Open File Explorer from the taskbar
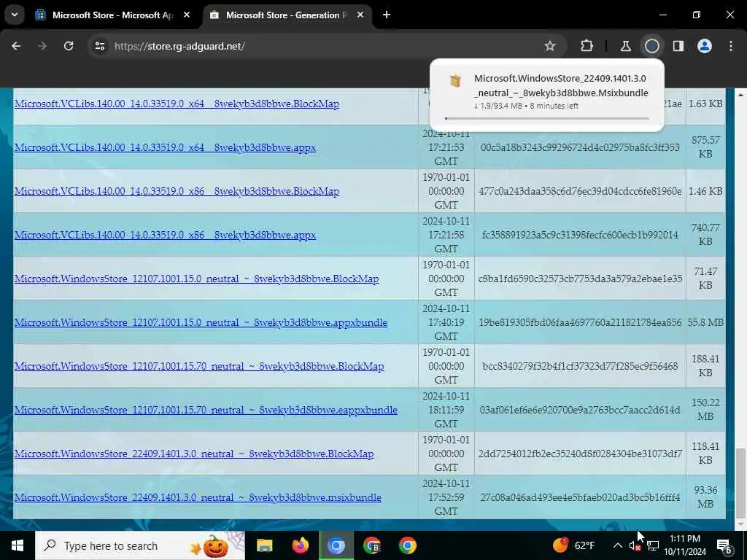 [264, 545]
